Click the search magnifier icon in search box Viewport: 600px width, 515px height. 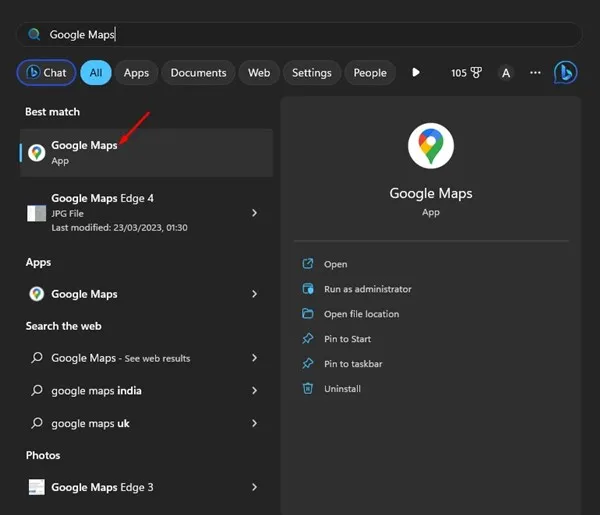click(34, 35)
